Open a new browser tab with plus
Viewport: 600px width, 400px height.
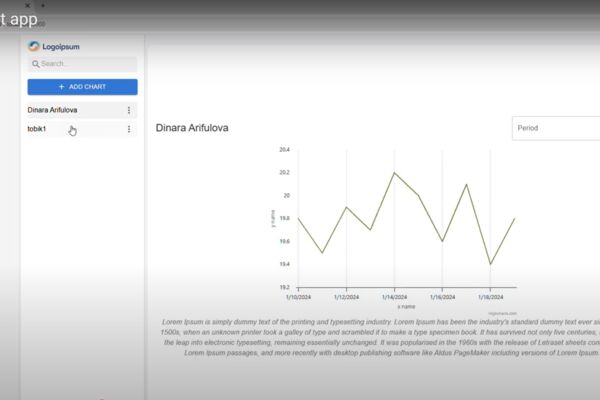pyautogui.click(x=43, y=5)
